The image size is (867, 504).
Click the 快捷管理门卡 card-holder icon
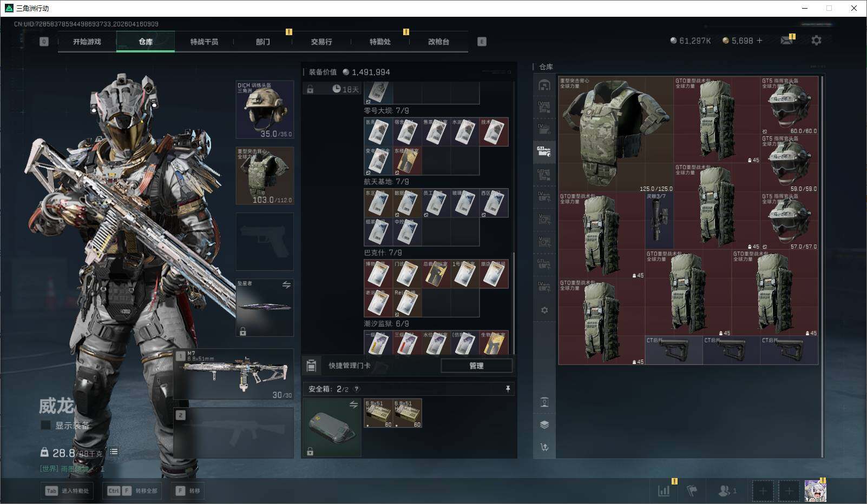pos(311,366)
